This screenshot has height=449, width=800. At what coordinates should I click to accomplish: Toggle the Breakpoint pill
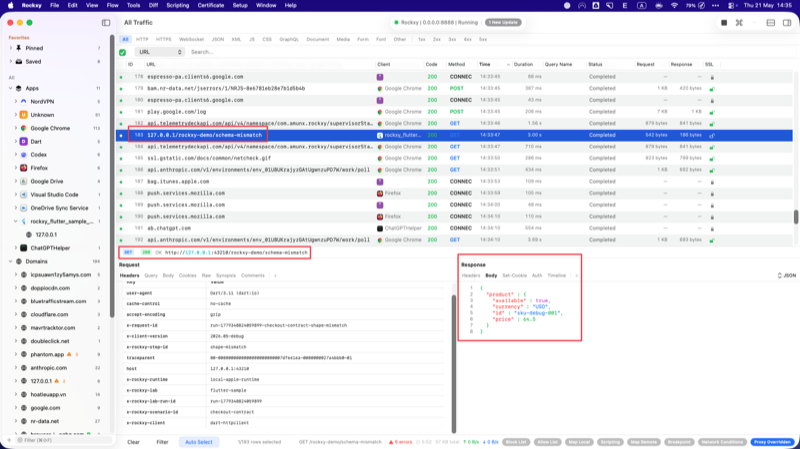pos(679,442)
